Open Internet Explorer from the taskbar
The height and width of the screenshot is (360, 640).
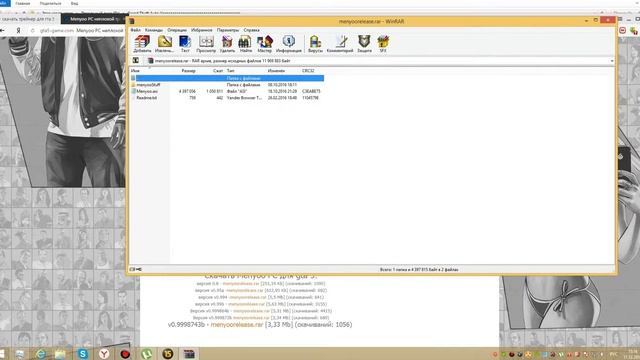[x=40, y=354]
